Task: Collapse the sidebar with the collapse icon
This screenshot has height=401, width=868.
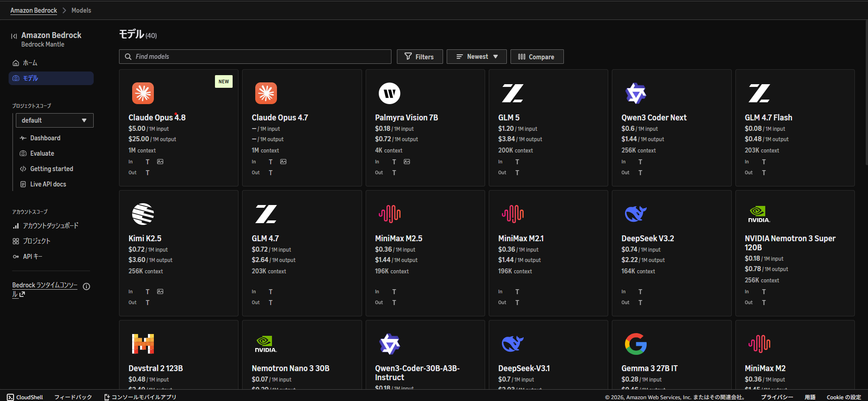Action: click(14, 36)
